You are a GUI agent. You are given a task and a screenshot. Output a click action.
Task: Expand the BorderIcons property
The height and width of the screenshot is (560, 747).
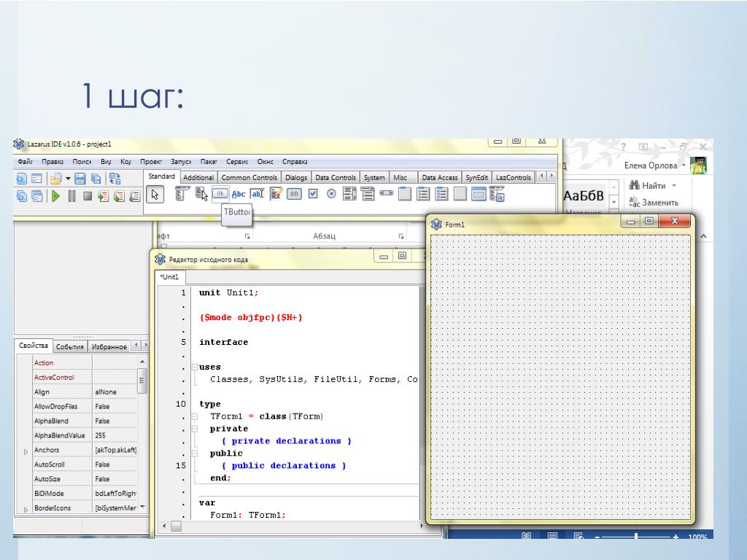(x=26, y=510)
